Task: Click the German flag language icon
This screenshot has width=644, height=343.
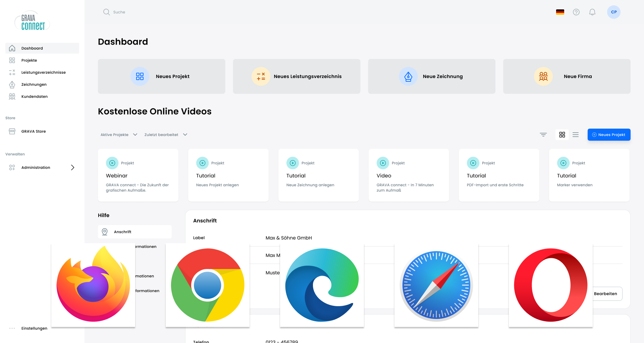Action: (560, 12)
